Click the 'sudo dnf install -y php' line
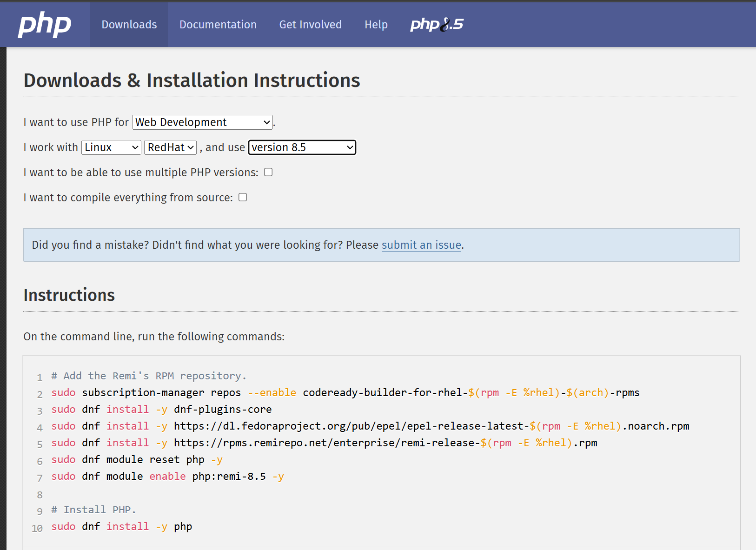756x550 pixels. tap(121, 526)
